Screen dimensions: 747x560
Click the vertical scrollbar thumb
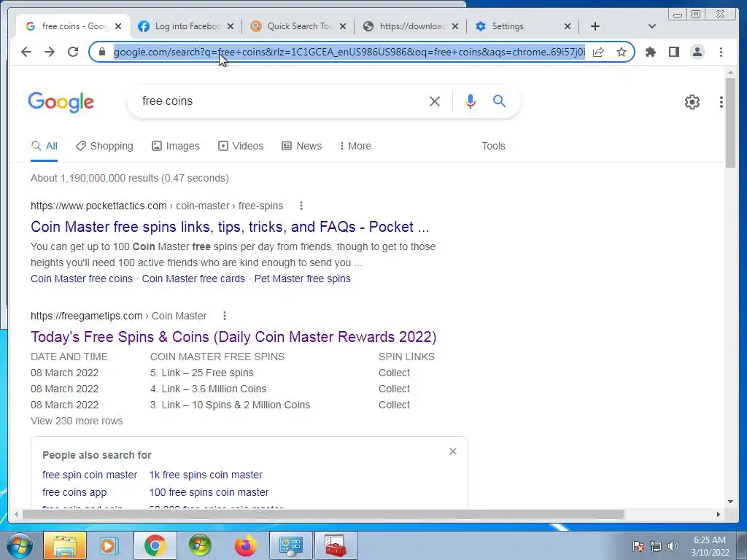[730, 122]
